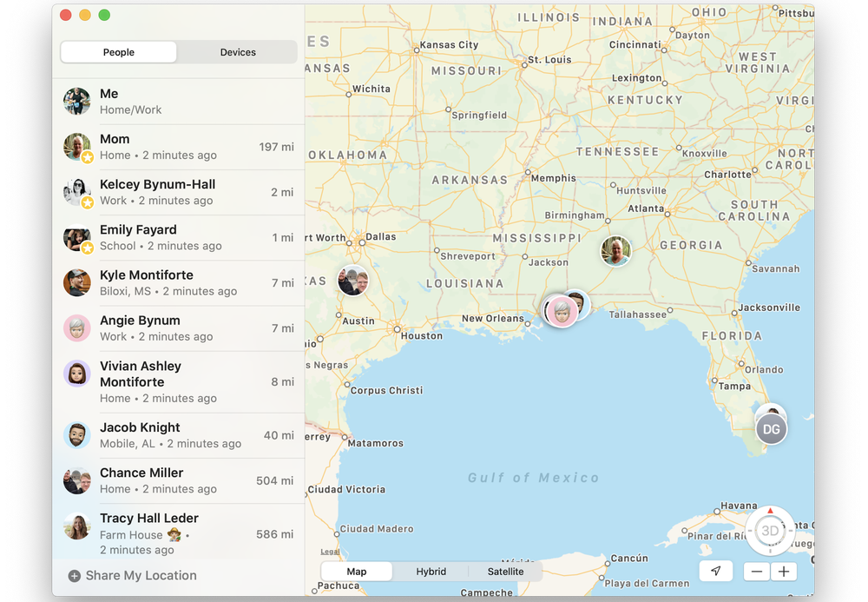Image resolution: width=868 pixels, height=602 pixels.
Task: Open the Me avatar photo
Action: 77,102
